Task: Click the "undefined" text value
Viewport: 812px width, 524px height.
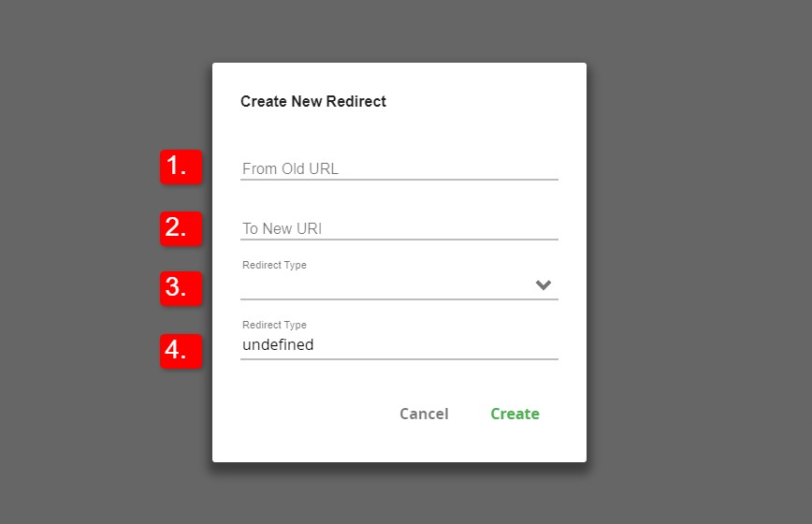Action: (x=278, y=345)
